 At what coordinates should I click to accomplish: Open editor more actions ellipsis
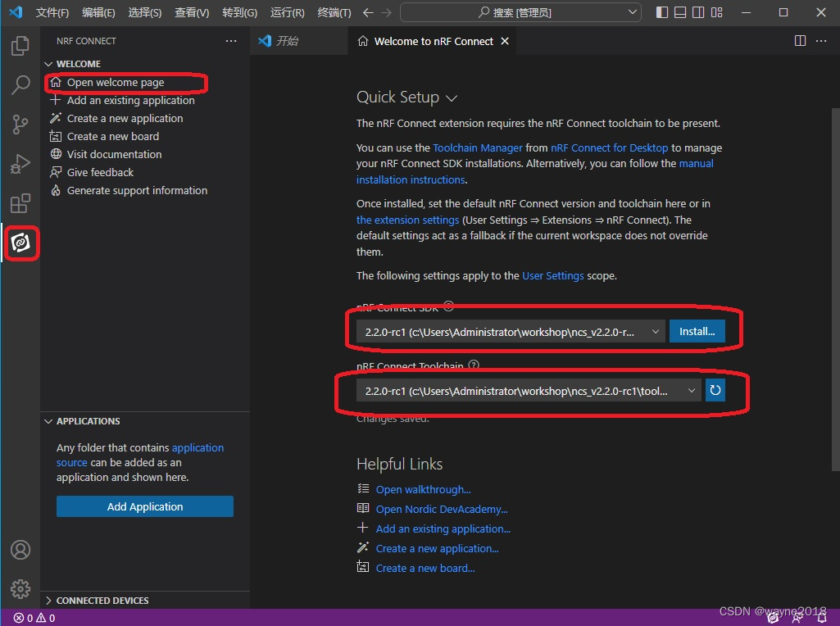tap(820, 41)
